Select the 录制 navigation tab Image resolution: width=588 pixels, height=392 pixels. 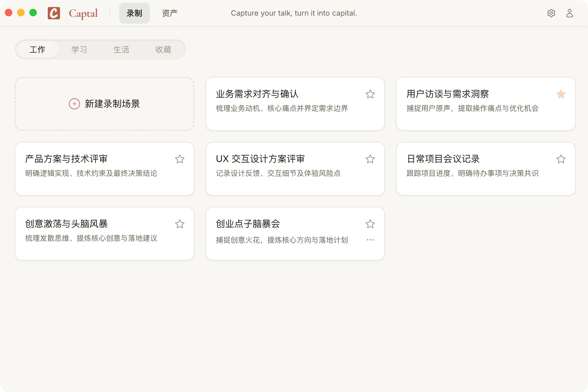click(134, 13)
